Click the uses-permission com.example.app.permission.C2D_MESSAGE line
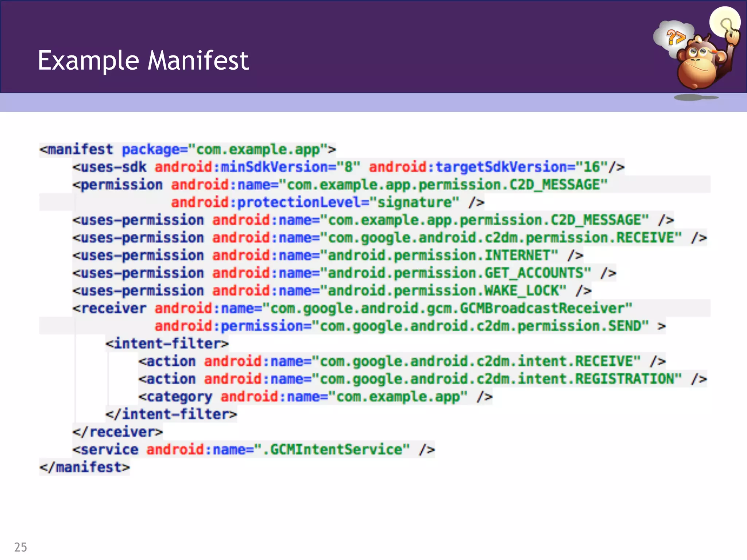This screenshot has height=560, width=747. 373,220
